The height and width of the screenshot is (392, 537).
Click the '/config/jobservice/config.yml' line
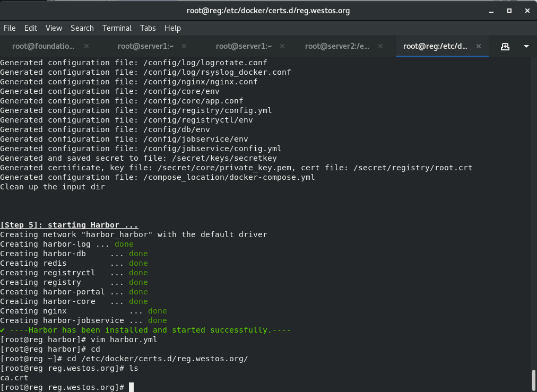click(x=141, y=149)
